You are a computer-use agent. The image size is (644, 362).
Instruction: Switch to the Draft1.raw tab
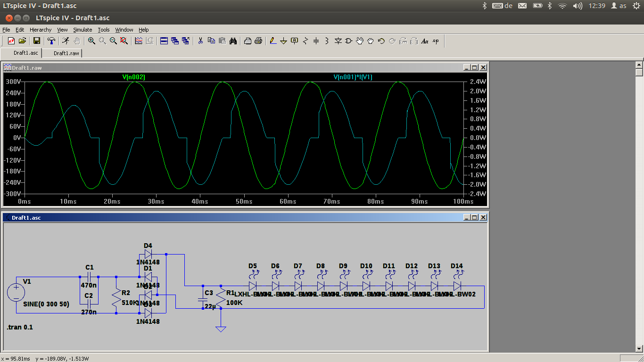[x=66, y=53]
